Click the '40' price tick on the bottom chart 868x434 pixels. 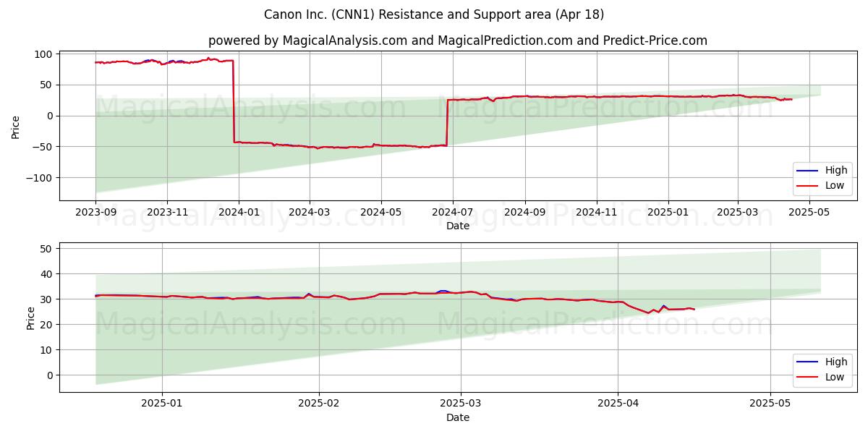point(47,274)
